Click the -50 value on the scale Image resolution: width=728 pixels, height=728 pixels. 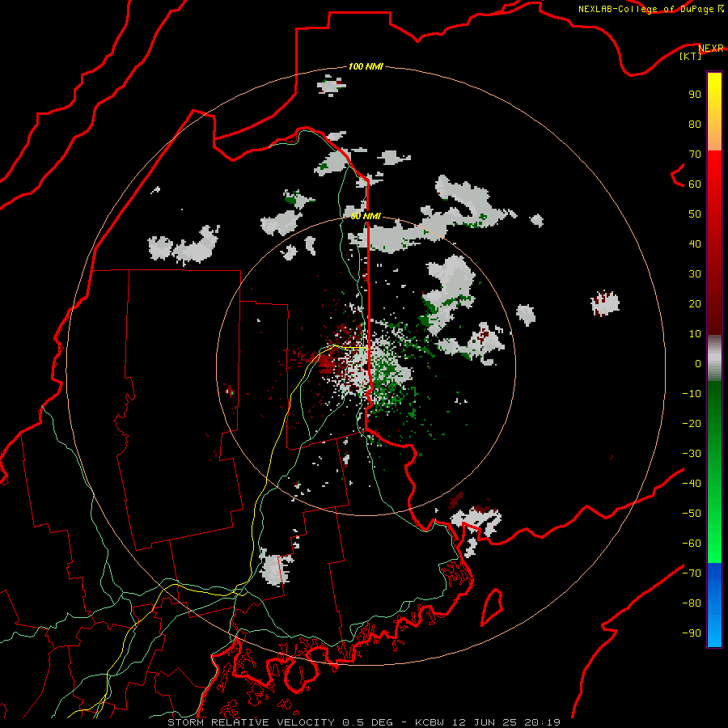point(692,514)
